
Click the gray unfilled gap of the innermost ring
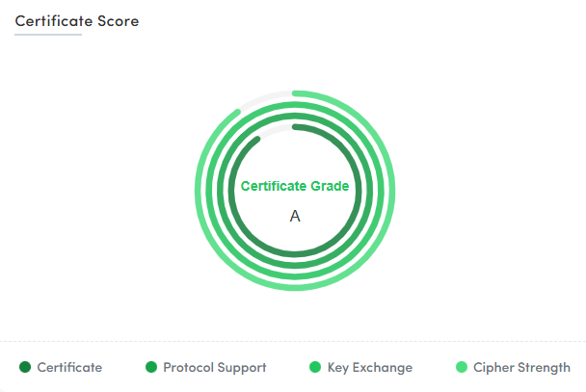point(275,131)
